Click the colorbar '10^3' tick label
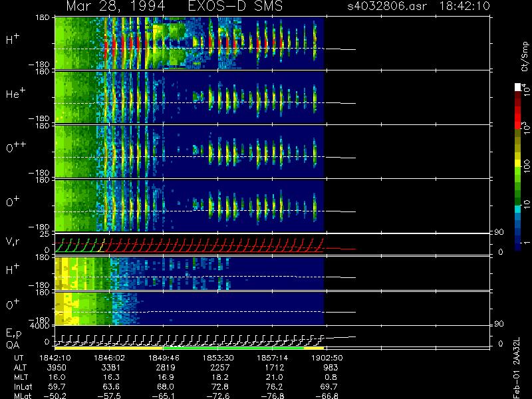This screenshot has width=532, height=399. click(x=525, y=128)
